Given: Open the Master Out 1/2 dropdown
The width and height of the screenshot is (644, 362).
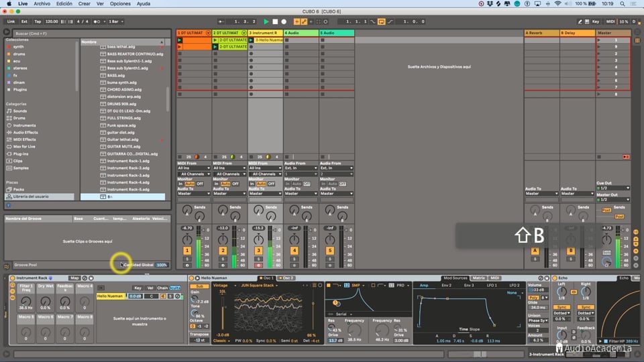Looking at the screenshot, I should (613, 200).
